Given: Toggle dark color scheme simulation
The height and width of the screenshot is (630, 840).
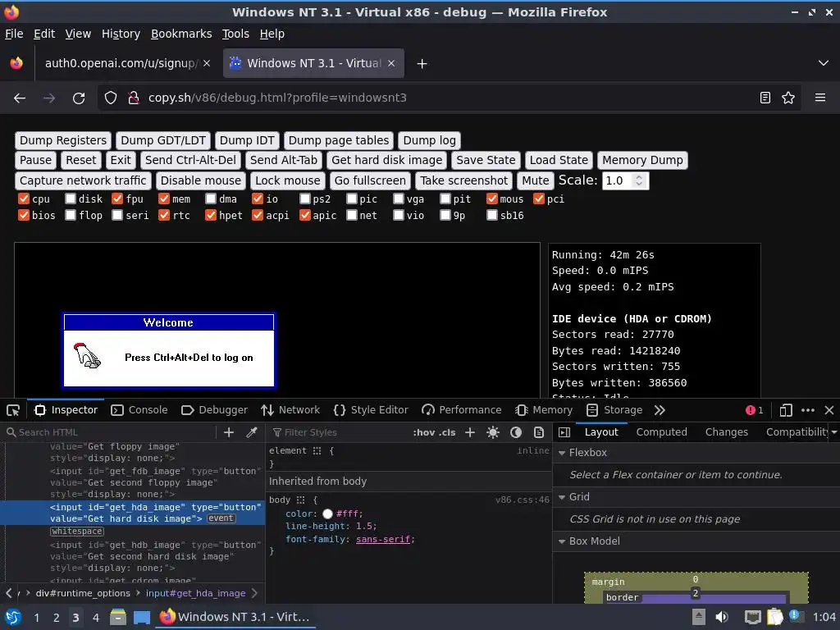Looking at the screenshot, I should [x=516, y=432].
